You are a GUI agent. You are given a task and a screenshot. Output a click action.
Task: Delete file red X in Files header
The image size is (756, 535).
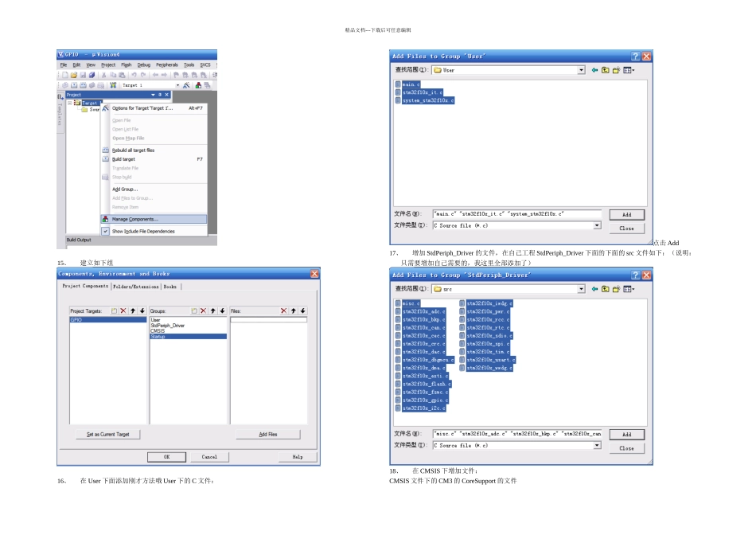tap(284, 311)
